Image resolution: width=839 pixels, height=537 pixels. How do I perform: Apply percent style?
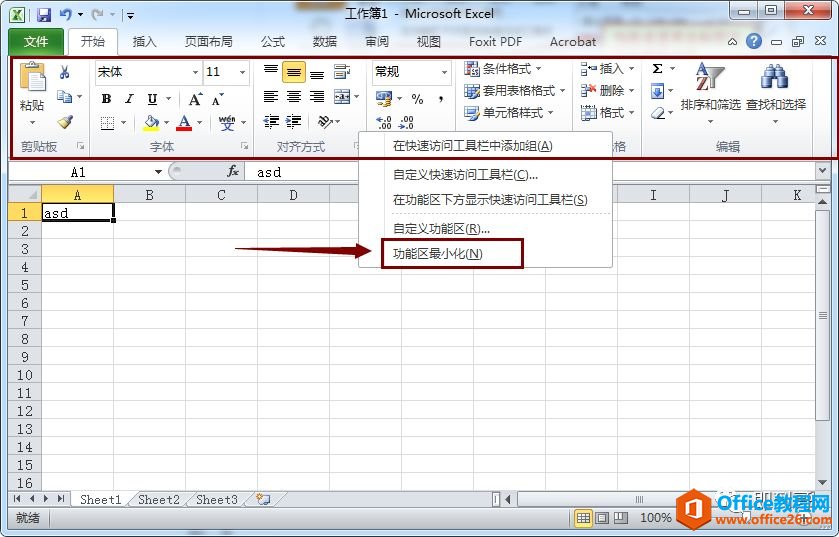pos(417,98)
